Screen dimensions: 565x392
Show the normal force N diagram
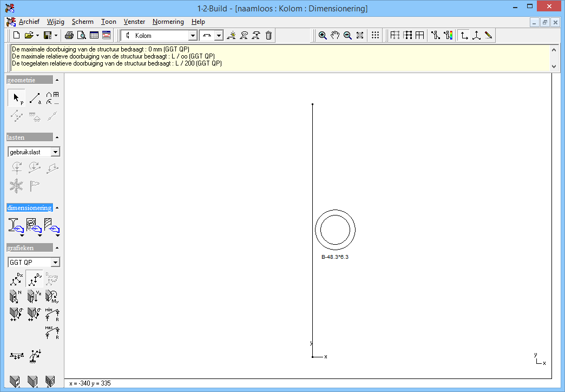16,296
